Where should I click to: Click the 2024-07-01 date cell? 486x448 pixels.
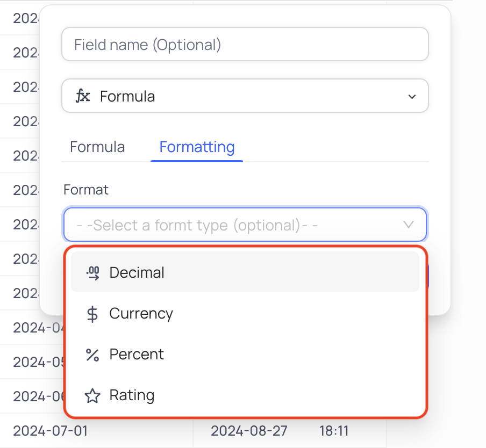(x=50, y=431)
